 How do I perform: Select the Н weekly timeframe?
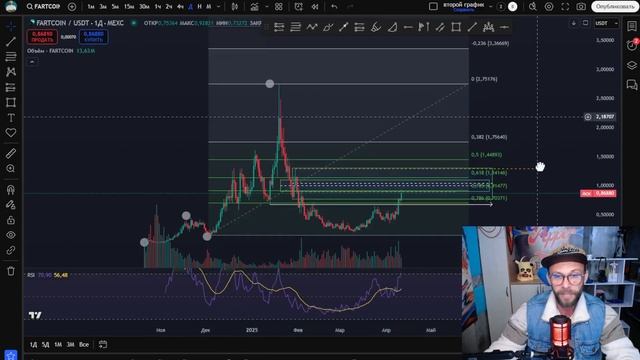[200, 7]
